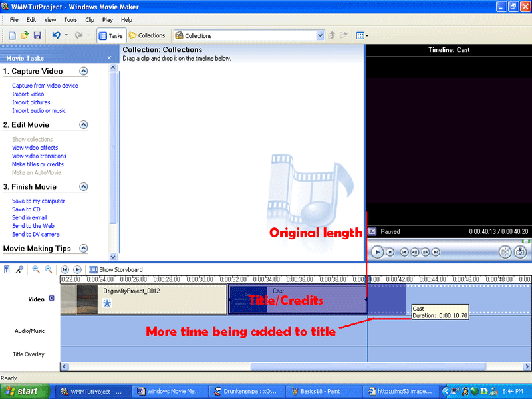
Task: Click the Split Clip button in preview
Action: click(x=505, y=252)
